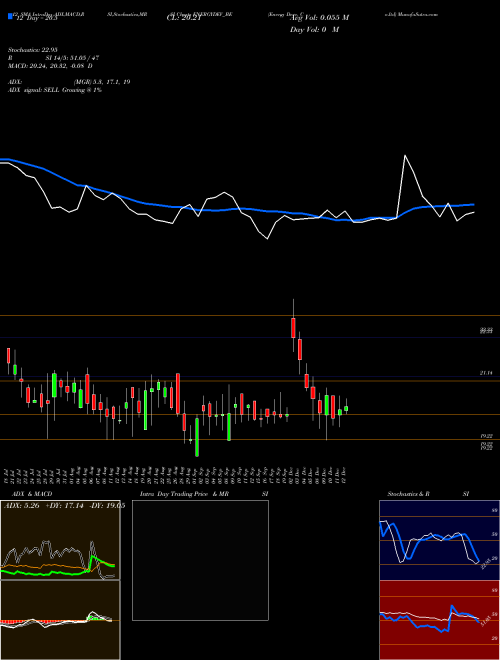Click the white line's peak in the upper chart
Screen dimensions: 500x660
pos(405,156)
